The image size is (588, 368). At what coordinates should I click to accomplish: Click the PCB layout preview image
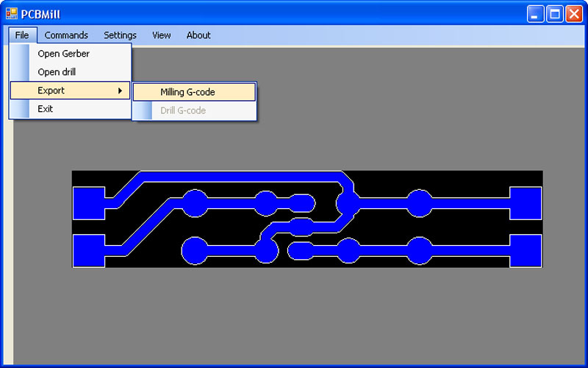(307, 219)
